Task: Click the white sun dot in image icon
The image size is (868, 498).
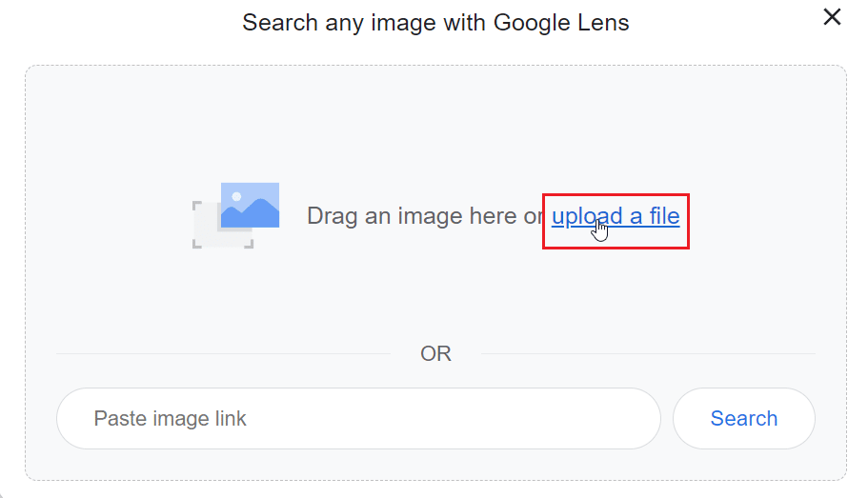Action: (237, 196)
